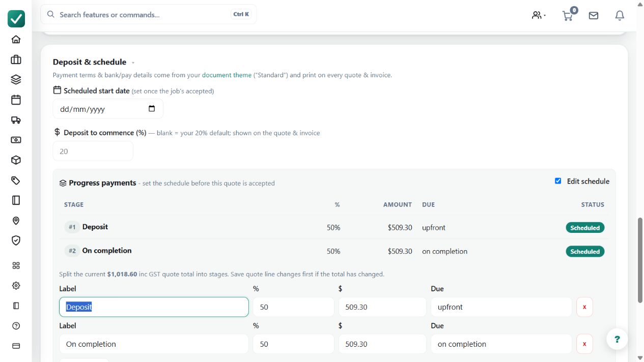Viewport: 644px width, 362px height.
Task: Click the 'upfront' due text in table
Action: pyautogui.click(x=434, y=227)
